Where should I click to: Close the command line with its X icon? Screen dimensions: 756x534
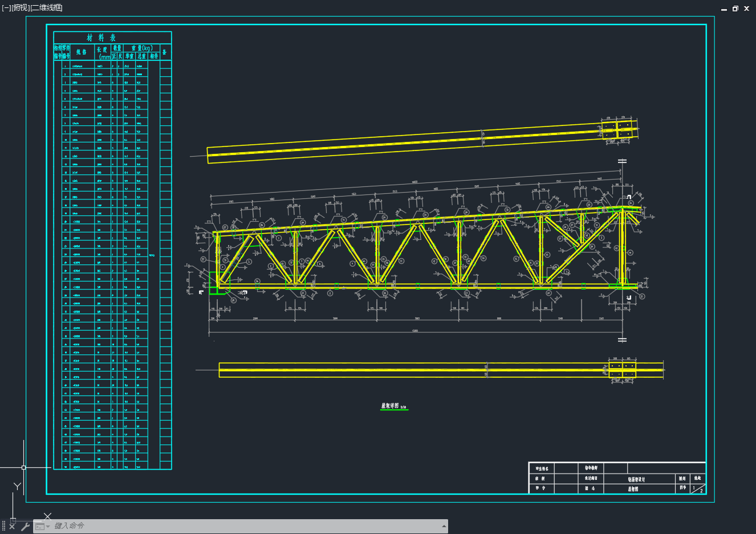pos(12,527)
